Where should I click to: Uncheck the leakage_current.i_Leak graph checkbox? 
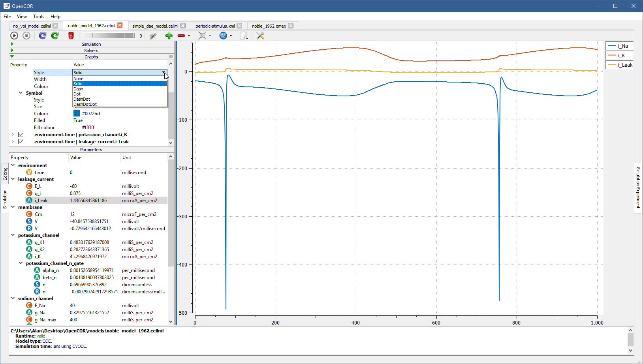21,142
